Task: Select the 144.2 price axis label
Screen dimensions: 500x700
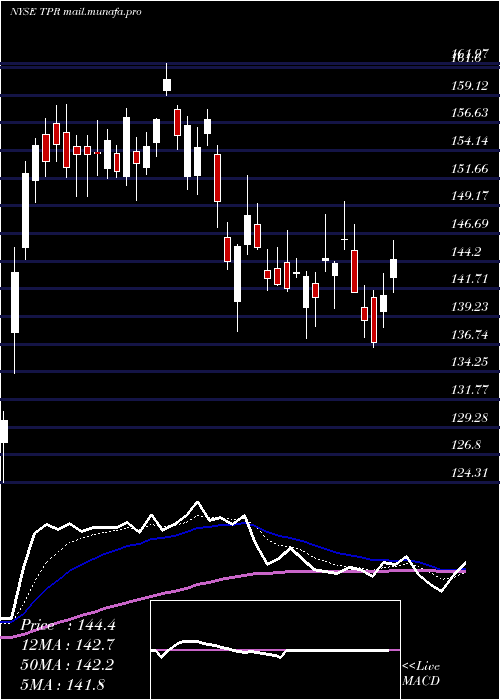Action: click(467, 252)
